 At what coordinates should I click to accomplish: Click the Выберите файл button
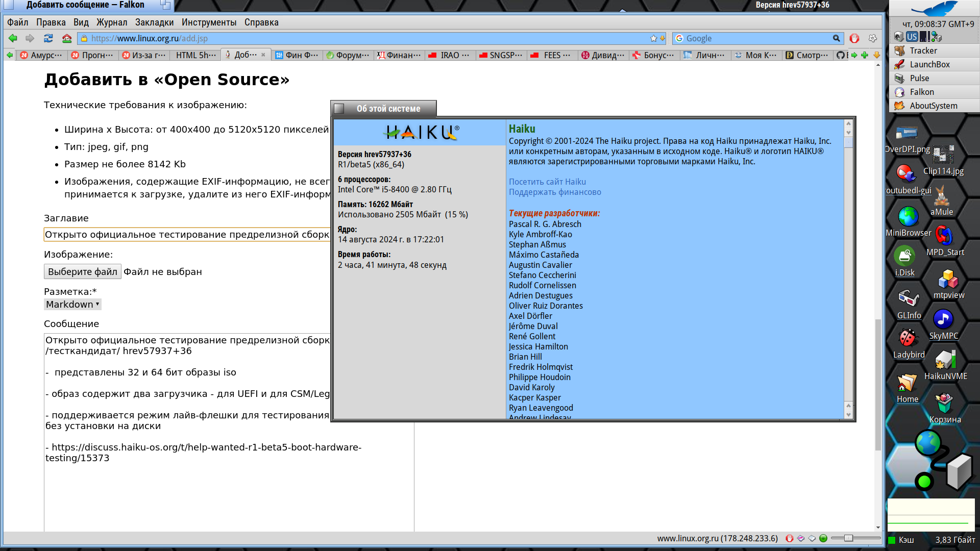pyautogui.click(x=83, y=272)
